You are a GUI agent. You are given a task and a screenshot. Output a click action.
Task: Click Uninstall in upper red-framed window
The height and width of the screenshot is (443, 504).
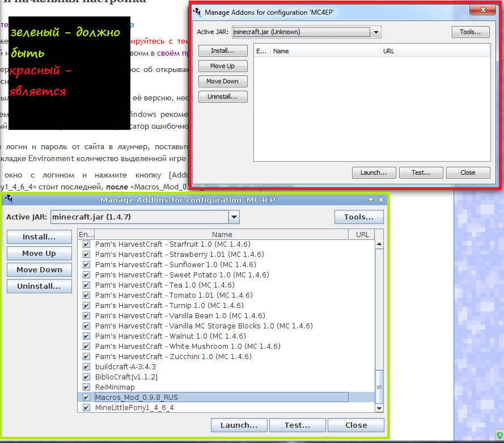pos(223,96)
